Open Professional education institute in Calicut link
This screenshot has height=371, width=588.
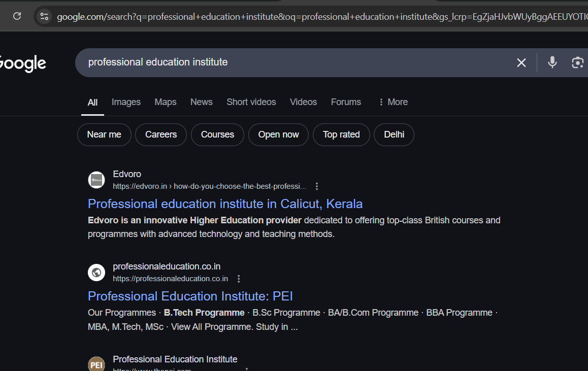(225, 204)
